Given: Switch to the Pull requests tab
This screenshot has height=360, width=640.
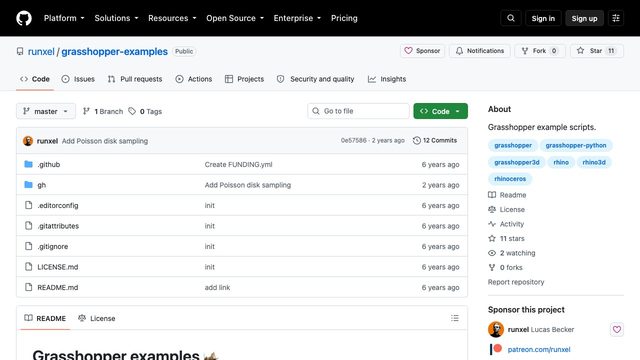Looking at the screenshot, I should pyautogui.click(x=135, y=79).
